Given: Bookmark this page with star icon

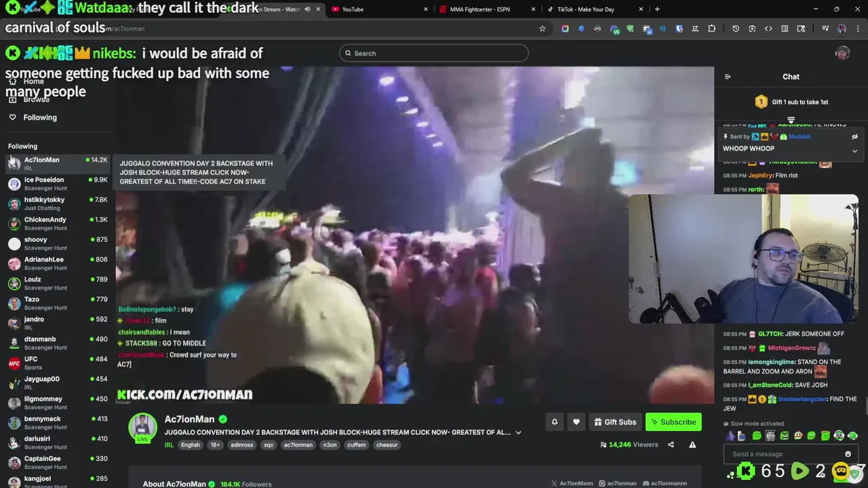Looking at the screenshot, I should tap(542, 28).
